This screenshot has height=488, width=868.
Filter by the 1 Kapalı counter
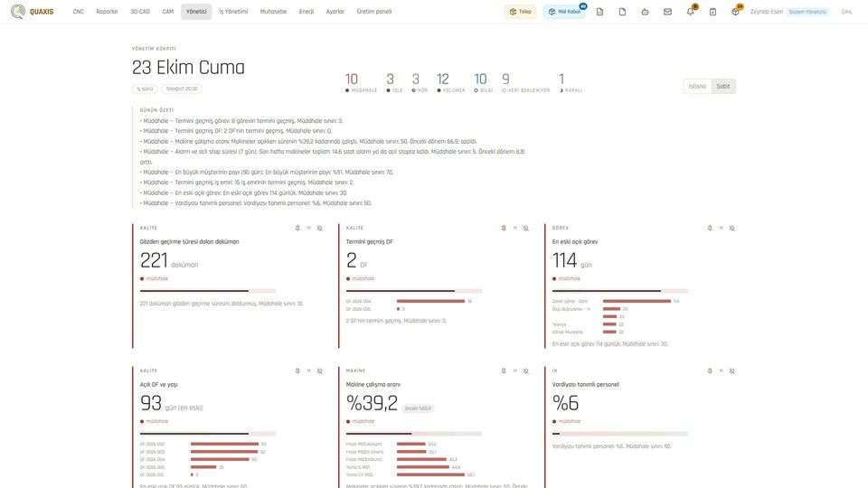click(571, 83)
